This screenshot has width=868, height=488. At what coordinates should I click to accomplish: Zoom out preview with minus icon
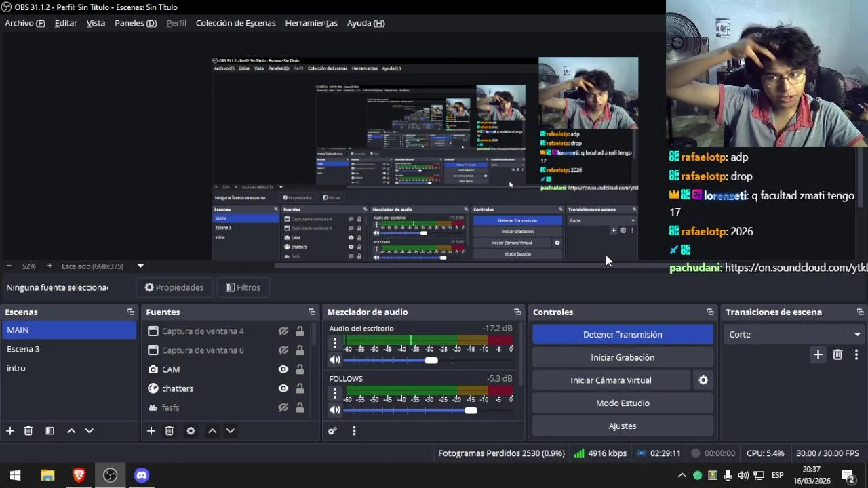pyautogui.click(x=8, y=266)
